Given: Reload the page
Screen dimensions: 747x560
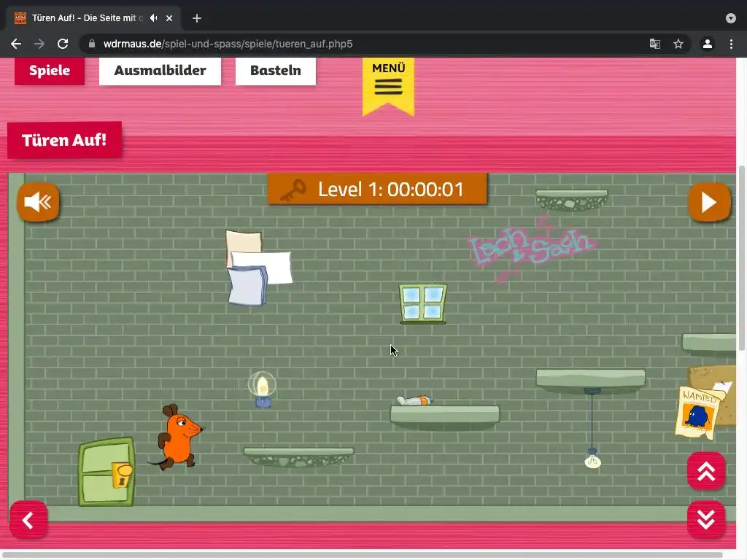Looking at the screenshot, I should (63, 44).
